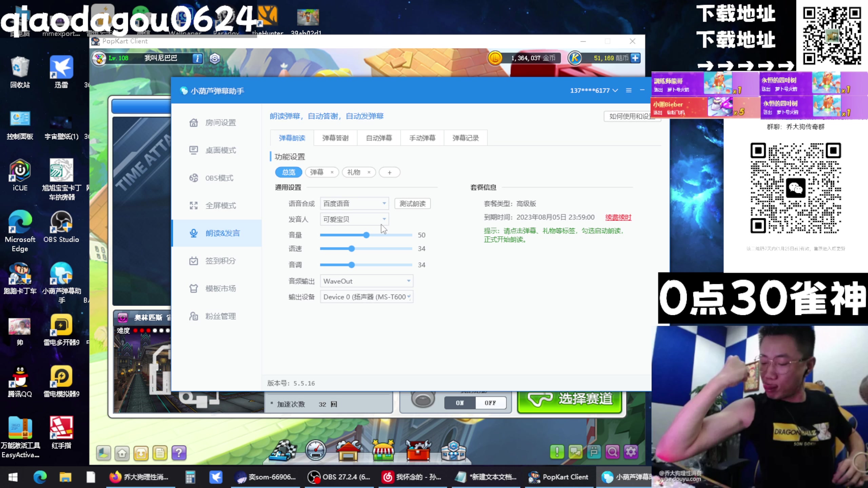Switch to OBS模式 in the sidebar
The width and height of the screenshot is (868, 488).
pyautogui.click(x=217, y=178)
